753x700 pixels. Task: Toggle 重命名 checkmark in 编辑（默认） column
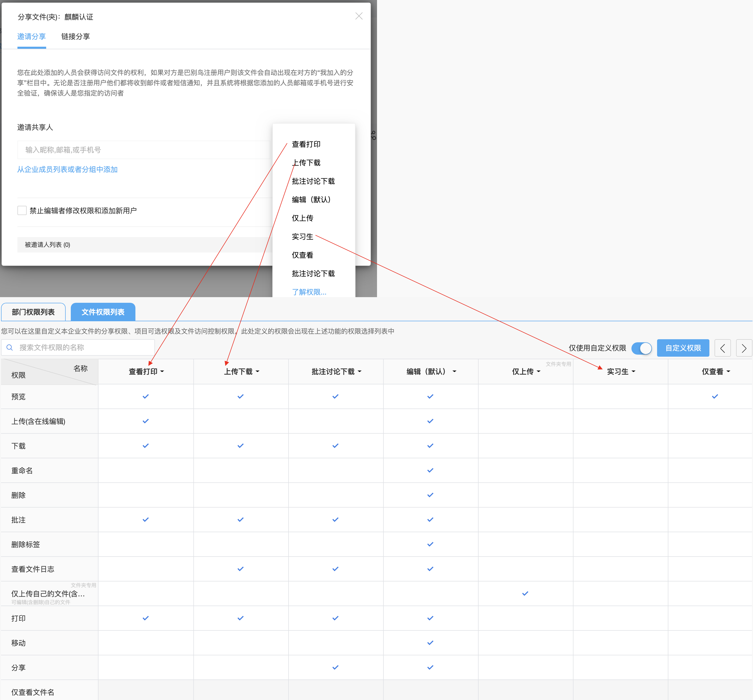[430, 470]
